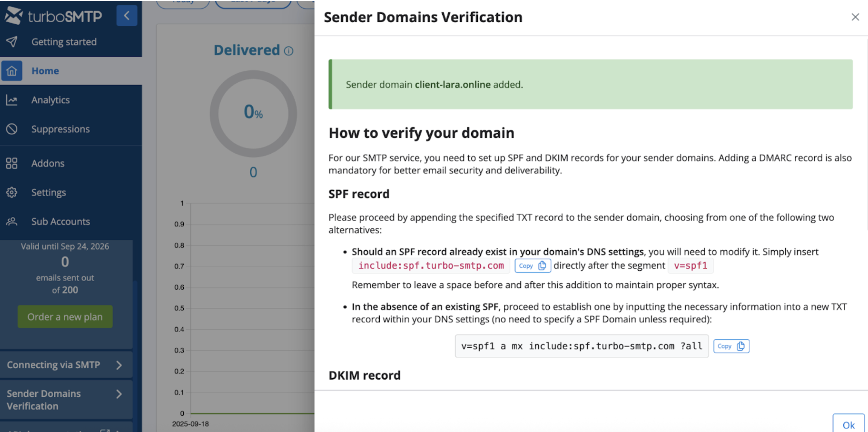Open the Sub Accounts menu item
Viewport: 868px width, 432px height.
coord(60,221)
